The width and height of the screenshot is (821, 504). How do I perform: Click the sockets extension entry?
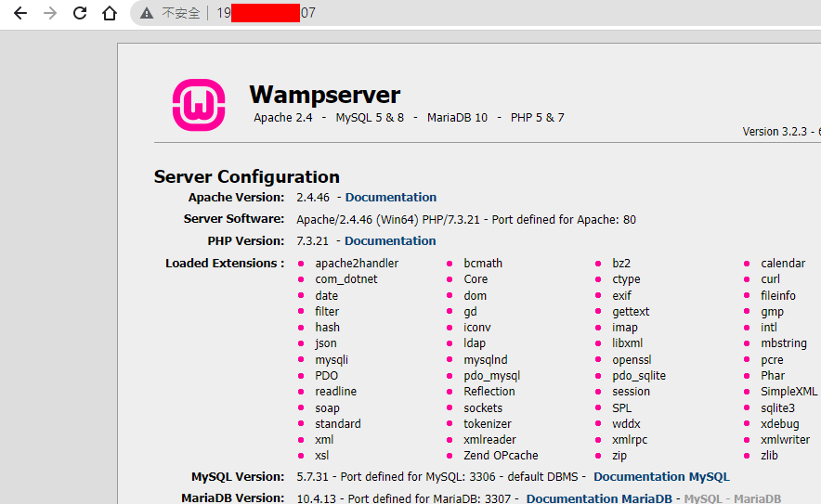click(483, 407)
